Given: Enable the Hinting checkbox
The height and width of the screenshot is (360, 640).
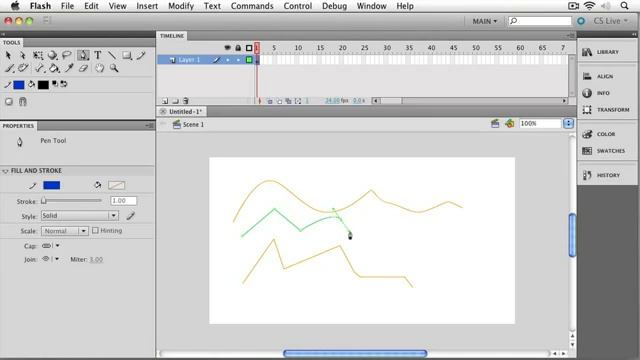Looking at the screenshot, I should coord(96,231).
